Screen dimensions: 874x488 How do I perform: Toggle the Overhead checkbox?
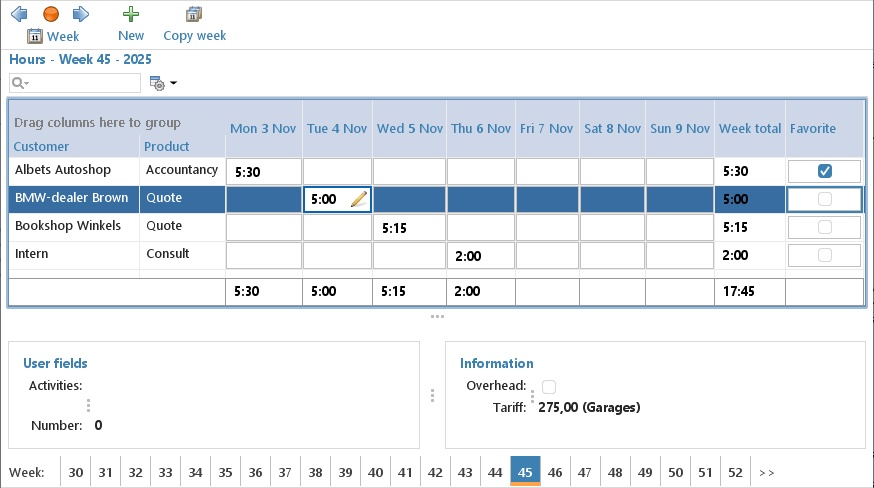[549, 386]
